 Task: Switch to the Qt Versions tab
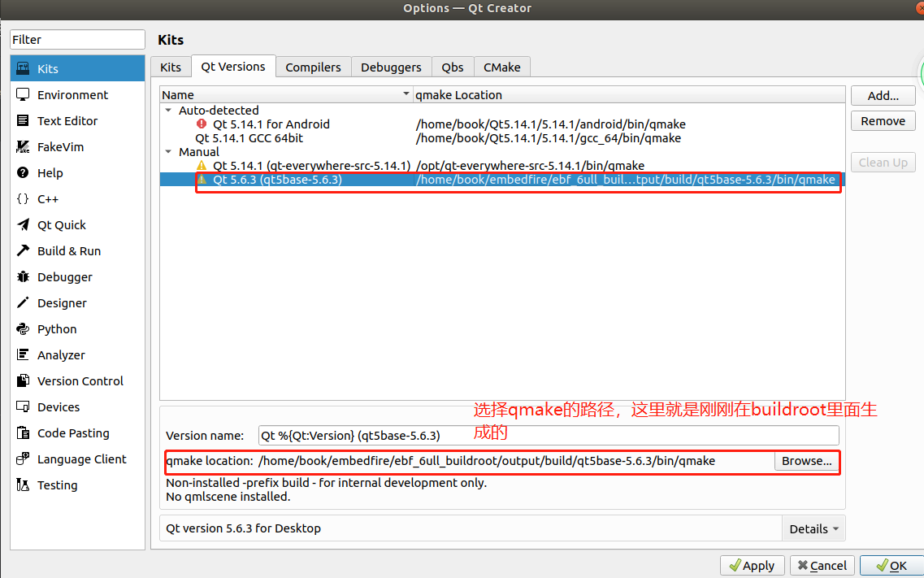coord(232,67)
